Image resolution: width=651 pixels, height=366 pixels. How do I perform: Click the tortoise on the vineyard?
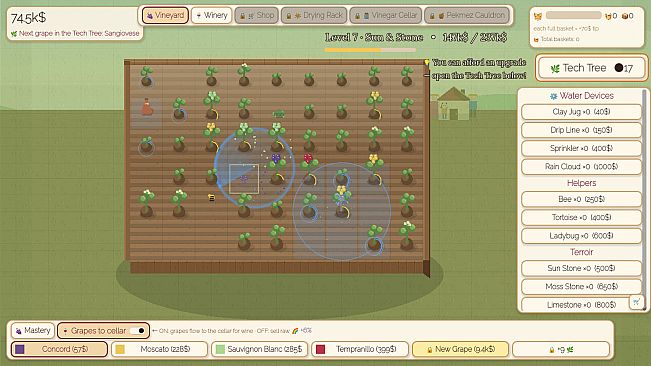tap(279, 113)
